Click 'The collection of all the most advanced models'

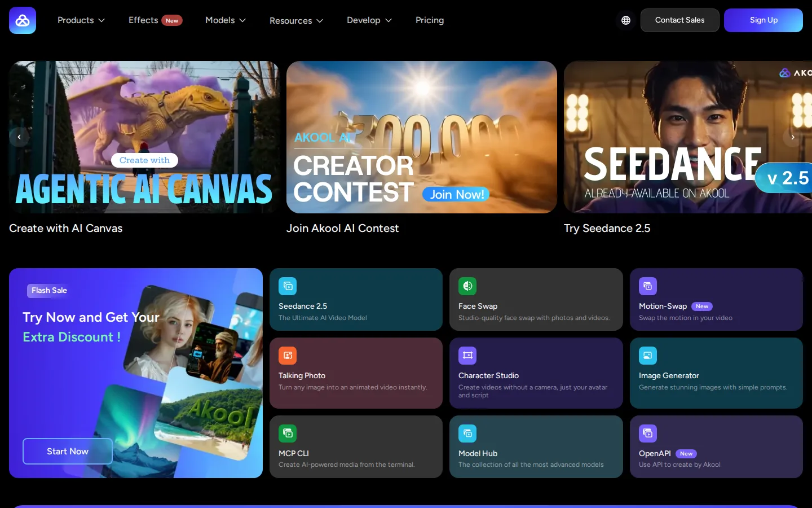[531, 465]
